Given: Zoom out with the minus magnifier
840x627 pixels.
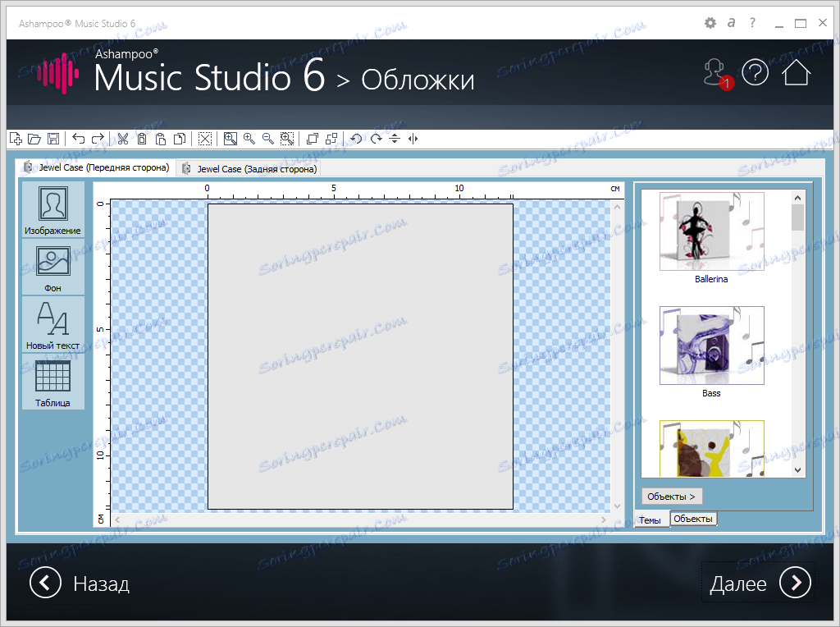Looking at the screenshot, I should pos(268,139).
